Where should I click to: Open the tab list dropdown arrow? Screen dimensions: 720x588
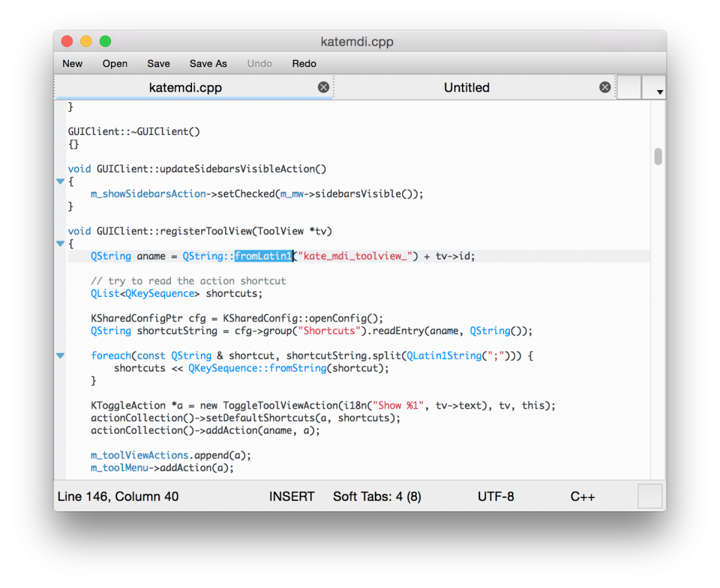click(660, 91)
